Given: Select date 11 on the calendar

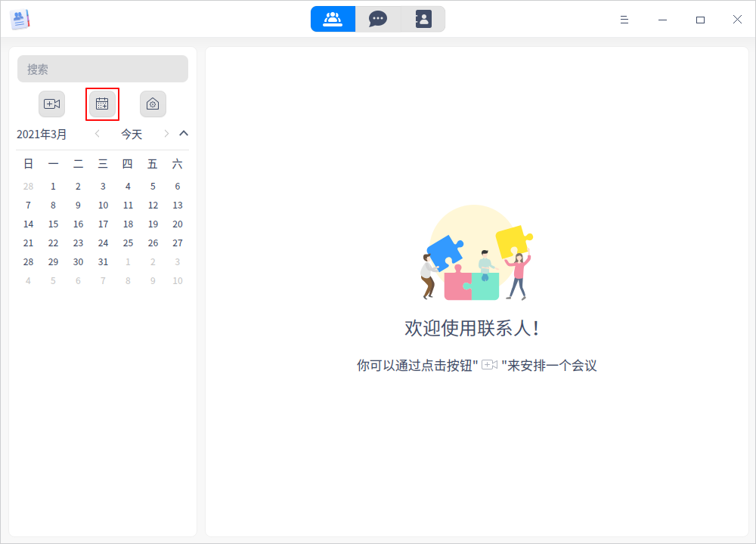Looking at the screenshot, I should coord(128,206).
